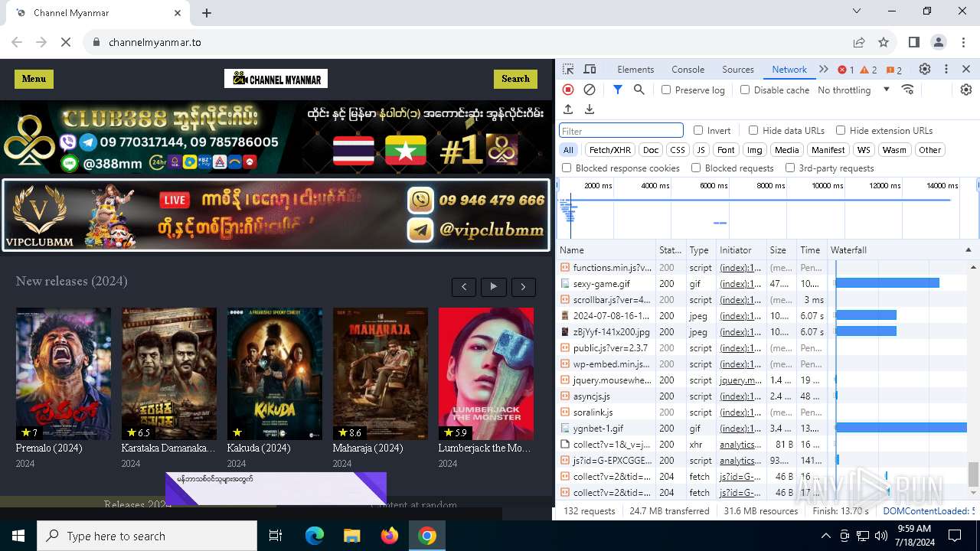Open the Chrome tab search chevron
980x551 pixels.
(857, 11)
